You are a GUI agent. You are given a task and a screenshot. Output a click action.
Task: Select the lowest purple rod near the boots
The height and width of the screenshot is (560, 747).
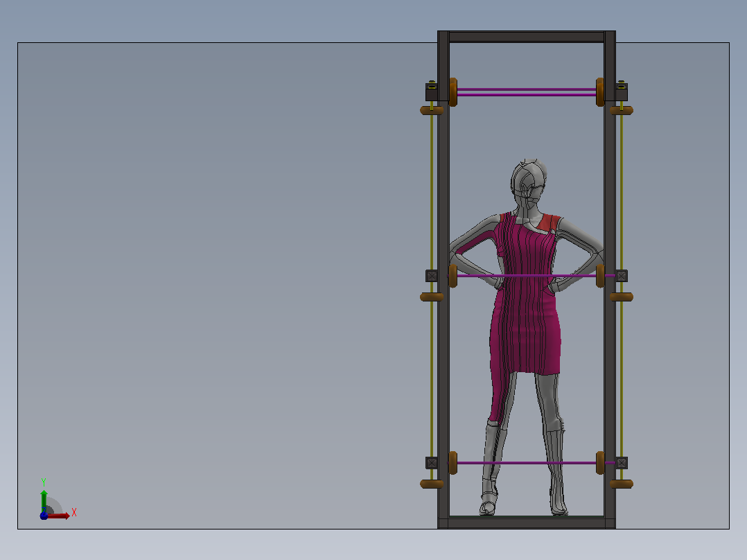coord(527,463)
